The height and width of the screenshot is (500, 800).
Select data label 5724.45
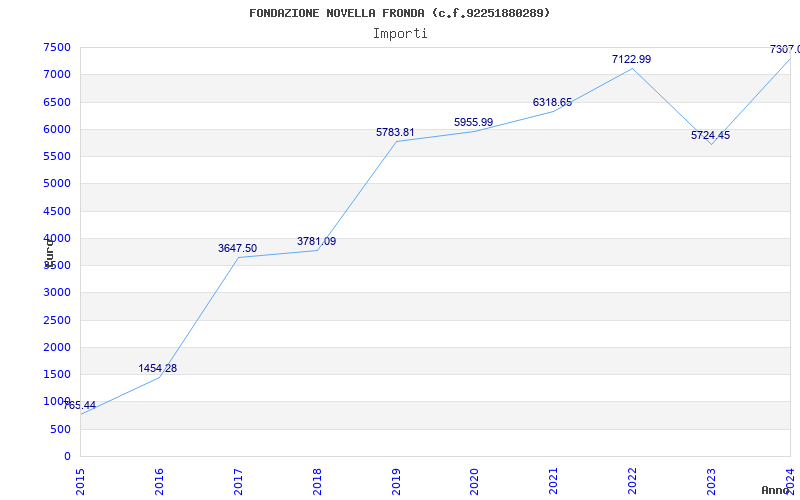[x=710, y=136]
